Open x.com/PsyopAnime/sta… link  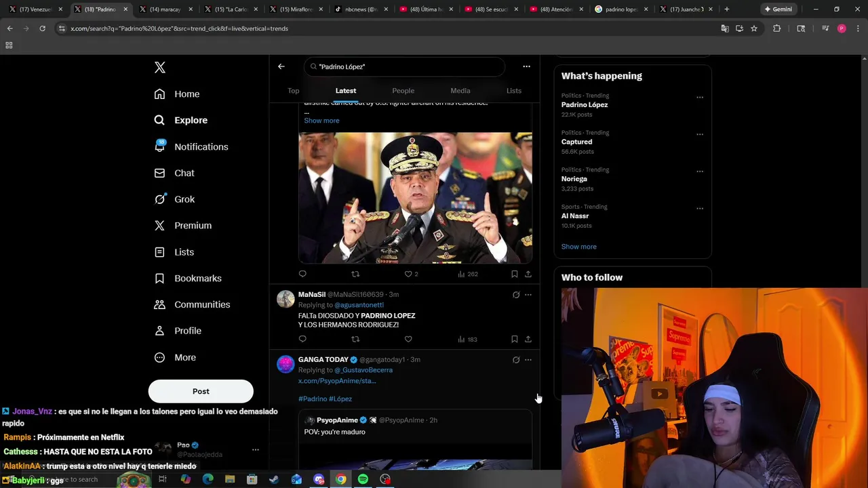click(337, 381)
